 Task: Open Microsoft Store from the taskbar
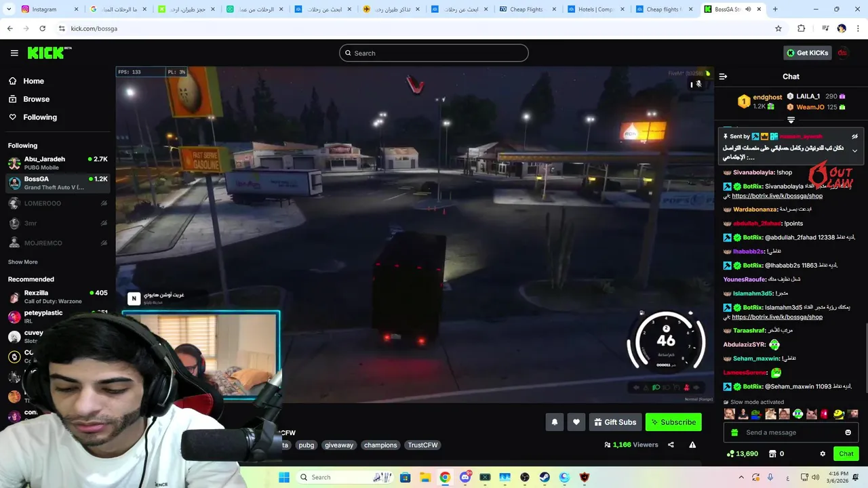click(405, 477)
